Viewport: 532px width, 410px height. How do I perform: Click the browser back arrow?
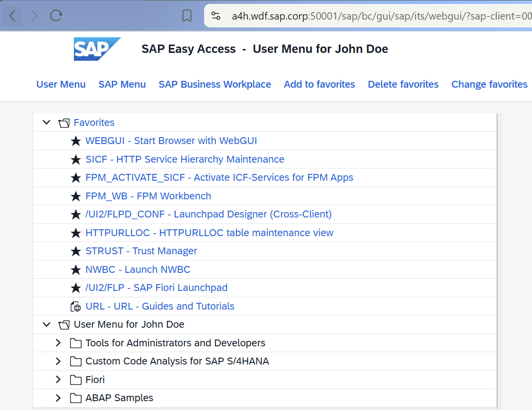13,16
